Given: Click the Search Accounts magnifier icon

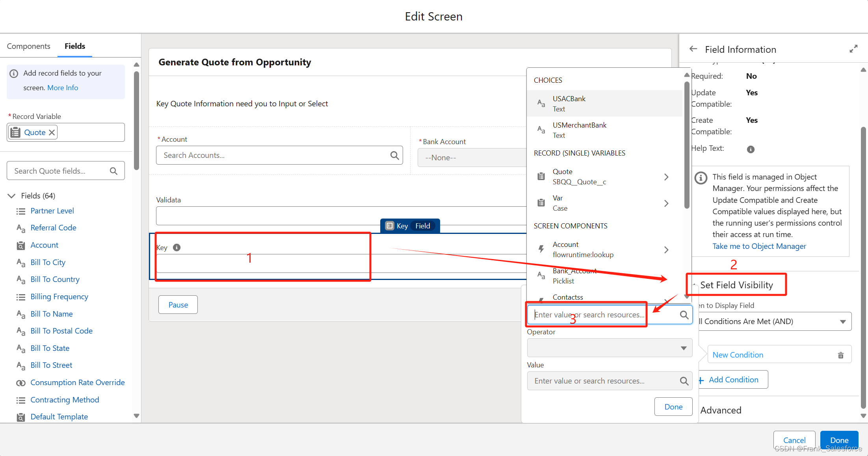Looking at the screenshot, I should [394, 156].
